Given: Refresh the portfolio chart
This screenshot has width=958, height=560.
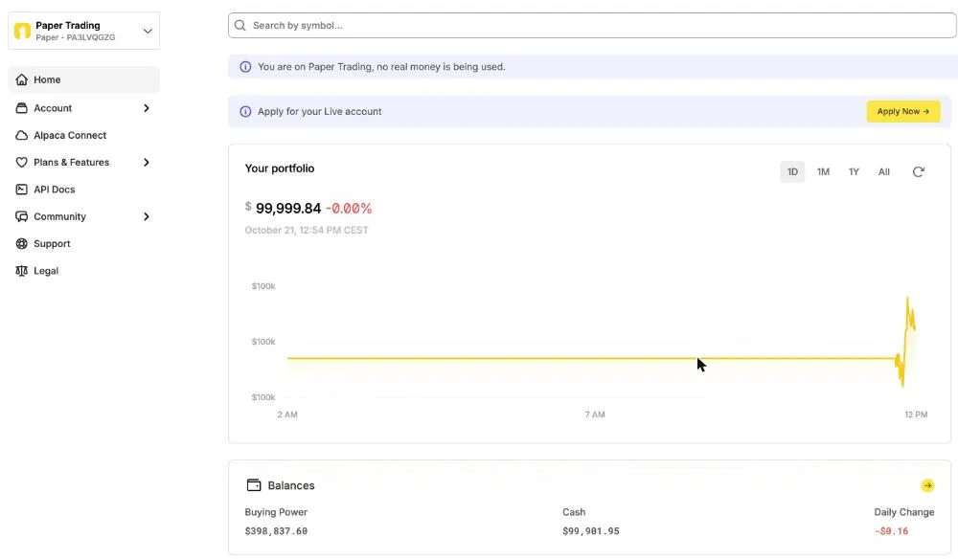Looking at the screenshot, I should [918, 171].
